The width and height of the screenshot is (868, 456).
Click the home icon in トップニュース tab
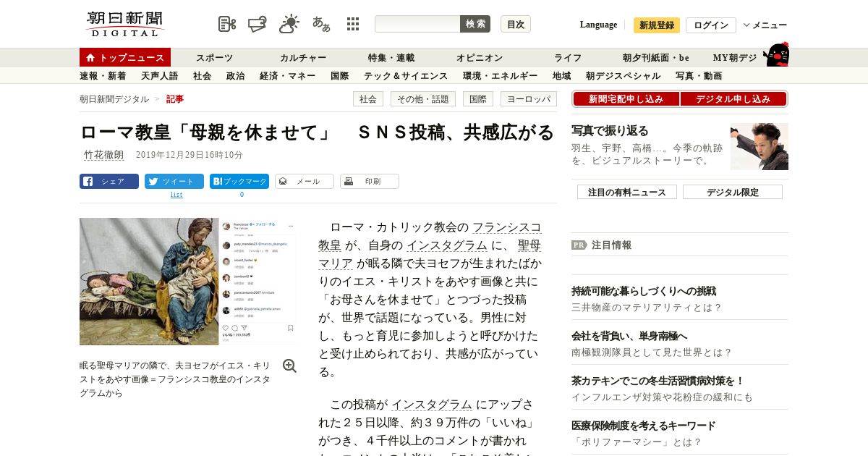click(x=90, y=57)
